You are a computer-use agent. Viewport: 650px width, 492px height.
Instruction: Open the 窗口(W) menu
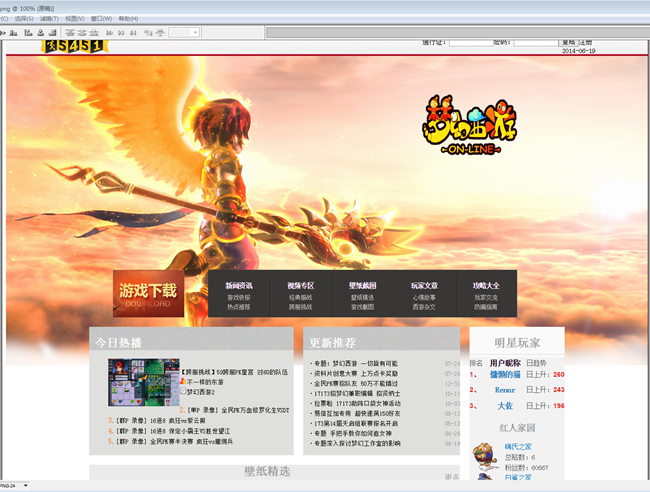(x=101, y=18)
